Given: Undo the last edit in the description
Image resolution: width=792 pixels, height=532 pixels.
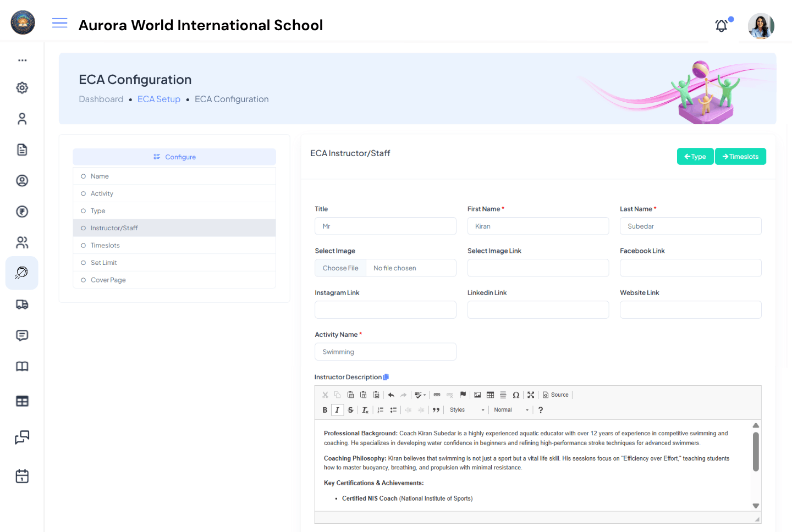Looking at the screenshot, I should 391,395.
